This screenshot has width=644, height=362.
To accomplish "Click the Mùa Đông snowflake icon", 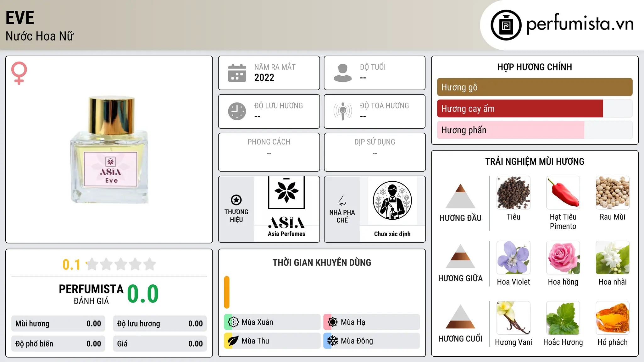I will point(333,341).
